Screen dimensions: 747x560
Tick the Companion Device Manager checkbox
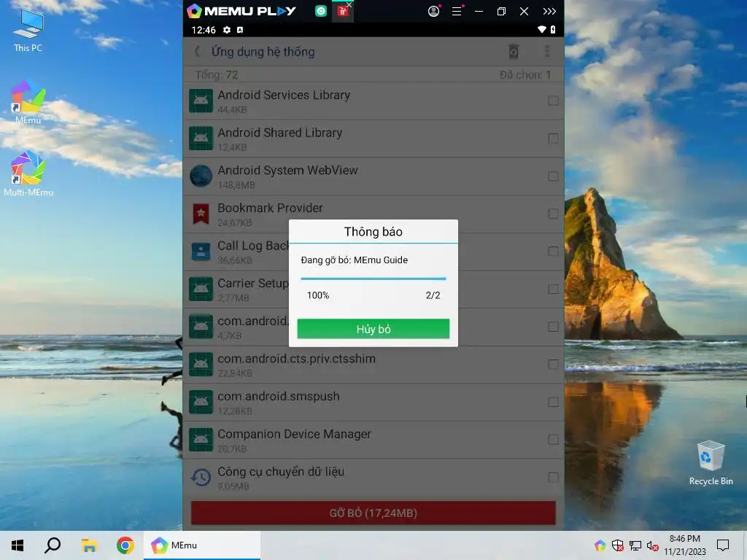click(x=553, y=440)
